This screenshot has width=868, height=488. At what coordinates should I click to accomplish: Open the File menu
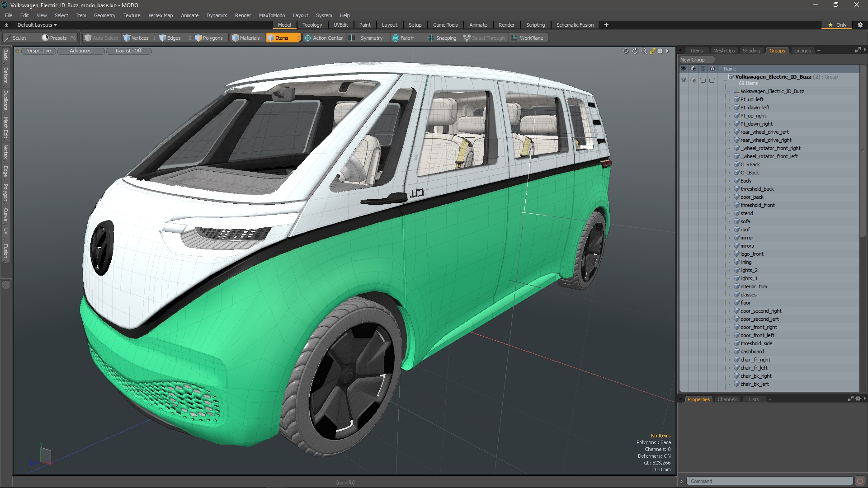coord(9,15)
